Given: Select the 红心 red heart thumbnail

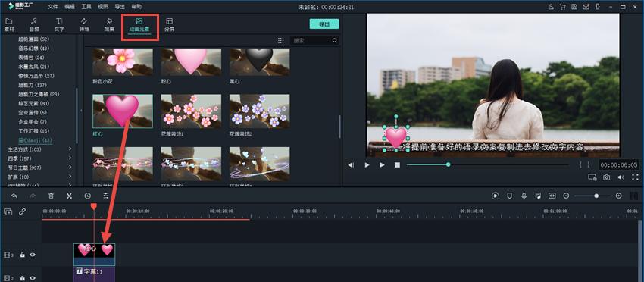Looking at the screenshot, I should [x=123, y=111].
